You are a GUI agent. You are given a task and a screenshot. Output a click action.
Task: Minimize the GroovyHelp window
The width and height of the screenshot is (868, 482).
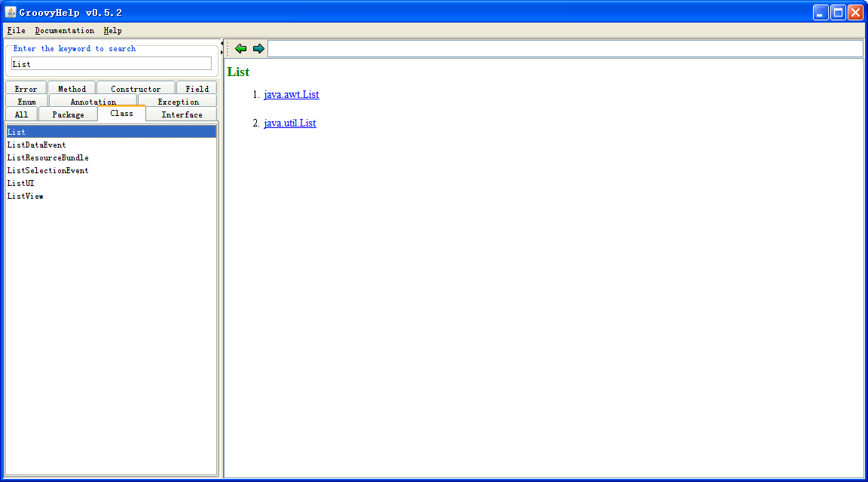pyautogui.click(x=821, y=12)
